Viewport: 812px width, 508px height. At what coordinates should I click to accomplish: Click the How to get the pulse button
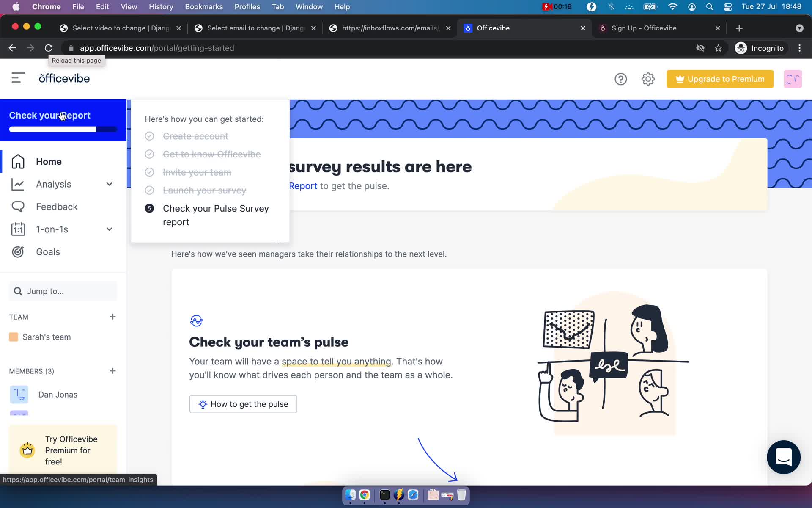pos(244,404)
